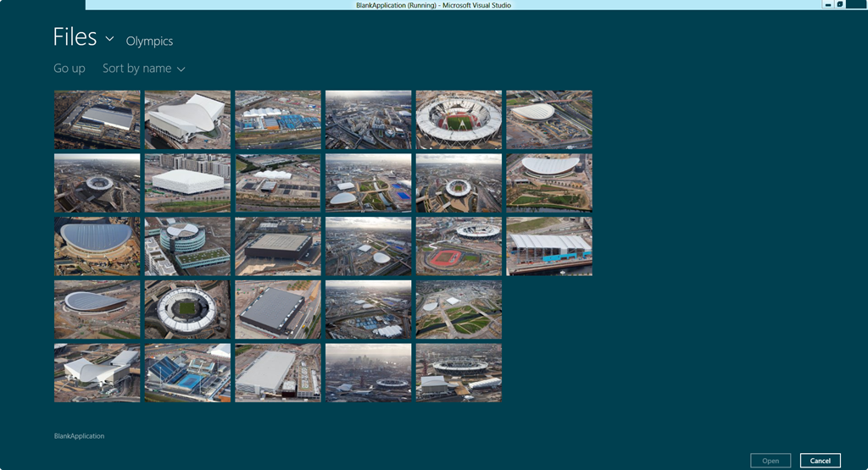
Task: Expand the Files location dropdown chevron
Action: 109,39
